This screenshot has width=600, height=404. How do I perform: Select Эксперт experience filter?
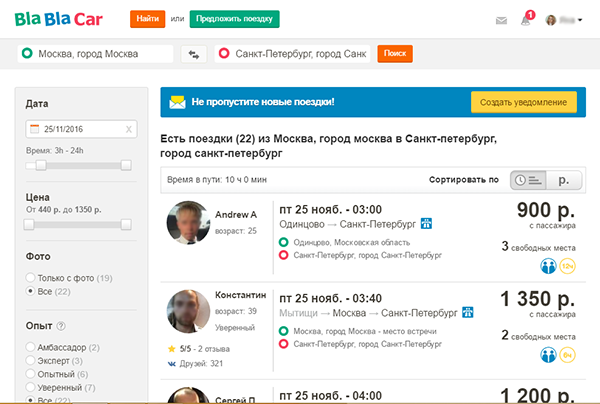point(31,359)
